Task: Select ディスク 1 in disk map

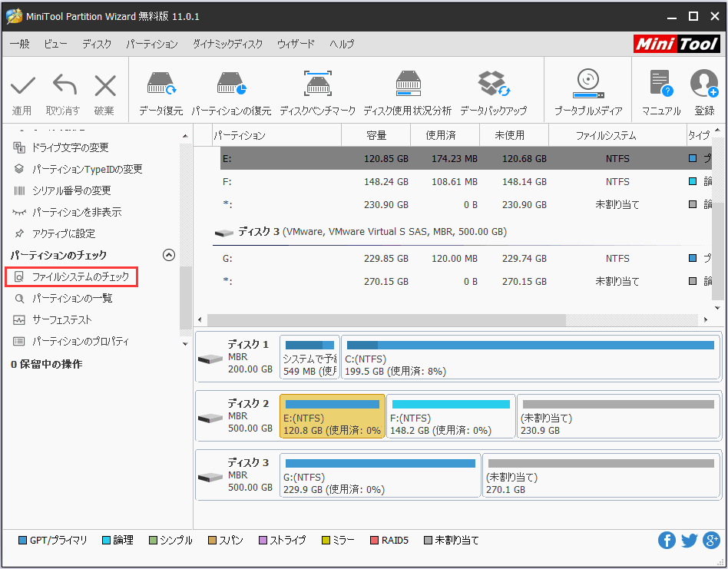Action: pyautogui.click(x=237, y=357)
